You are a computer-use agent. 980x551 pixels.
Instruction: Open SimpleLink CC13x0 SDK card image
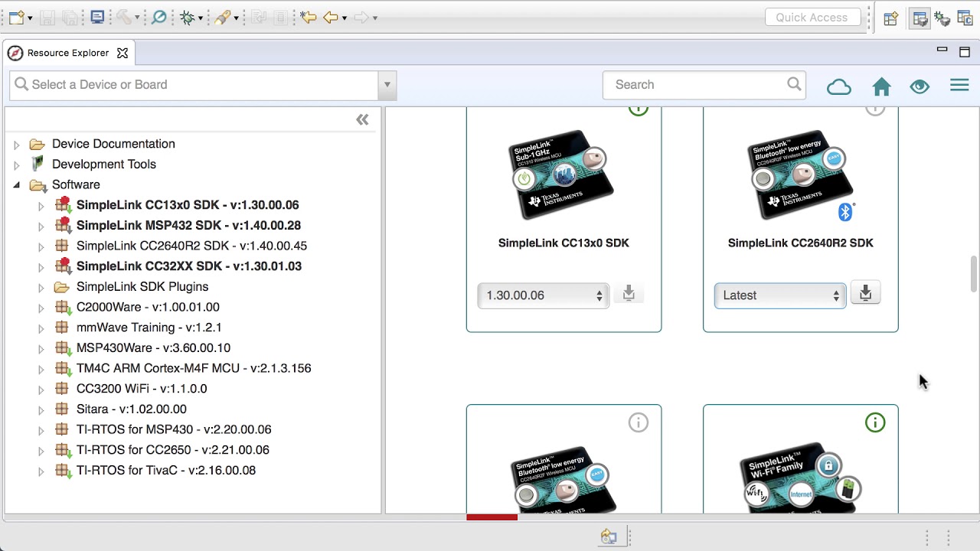[x=561, y=174]
